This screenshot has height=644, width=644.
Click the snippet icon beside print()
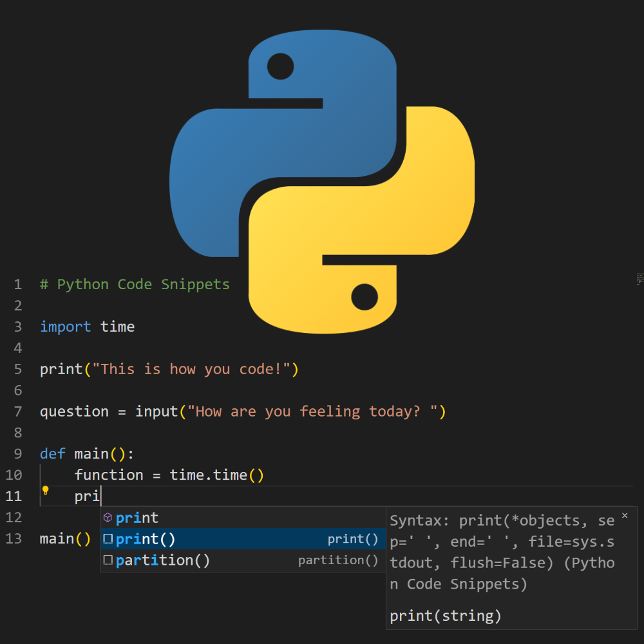click(108, 539)
